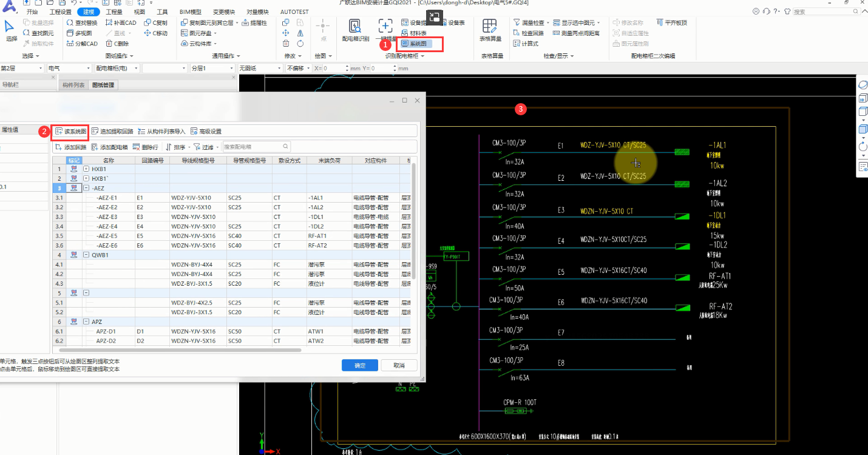Click 平齐板顶 tool
This screenshot has width=868, height=455.
tap(671, 22)
